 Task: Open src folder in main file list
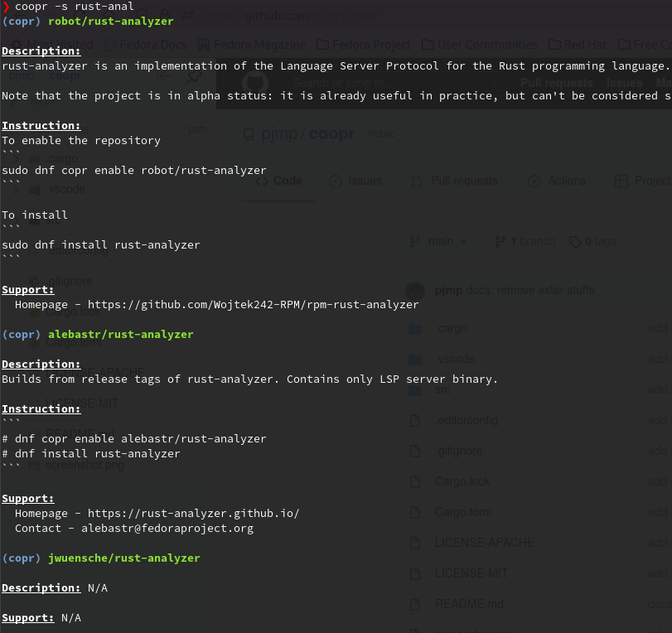pos(442,390)
